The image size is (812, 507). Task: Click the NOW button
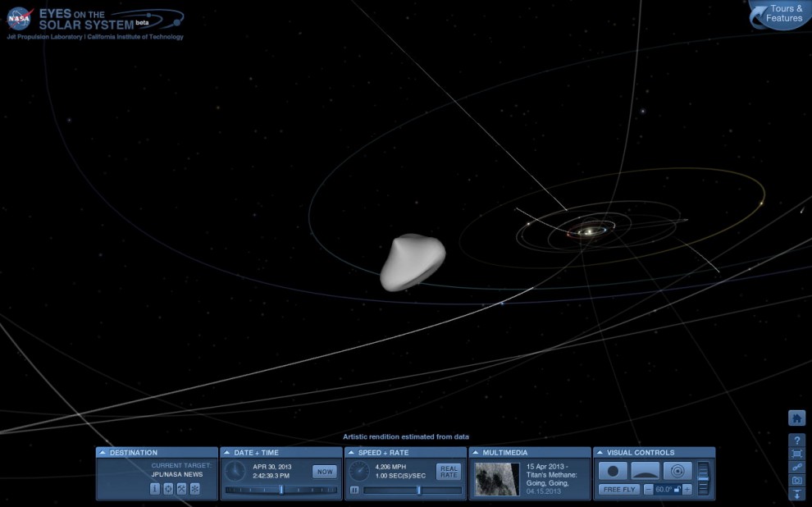(325, 472)
